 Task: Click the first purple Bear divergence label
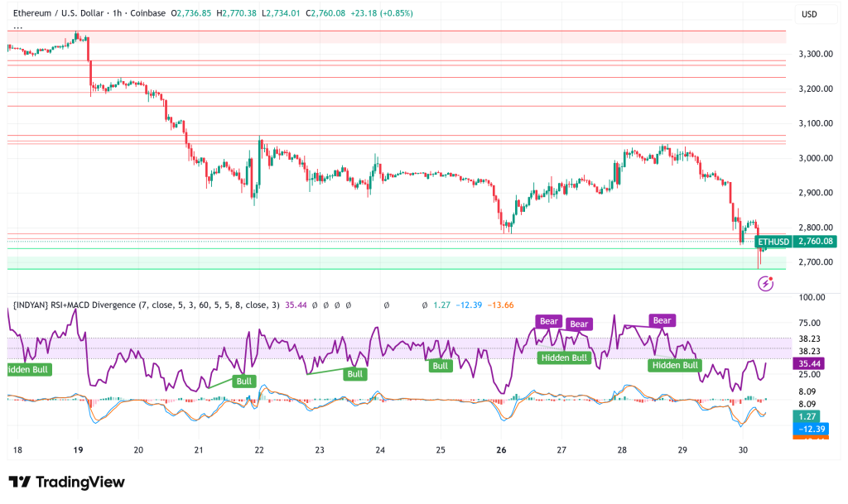click(x=550, y=321)
